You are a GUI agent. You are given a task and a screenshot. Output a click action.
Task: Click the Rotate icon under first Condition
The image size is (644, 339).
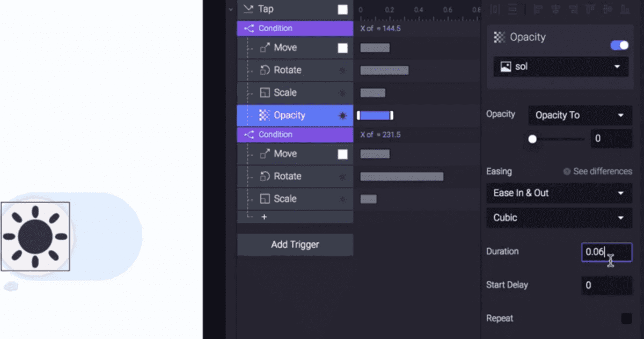click(265, 70)
